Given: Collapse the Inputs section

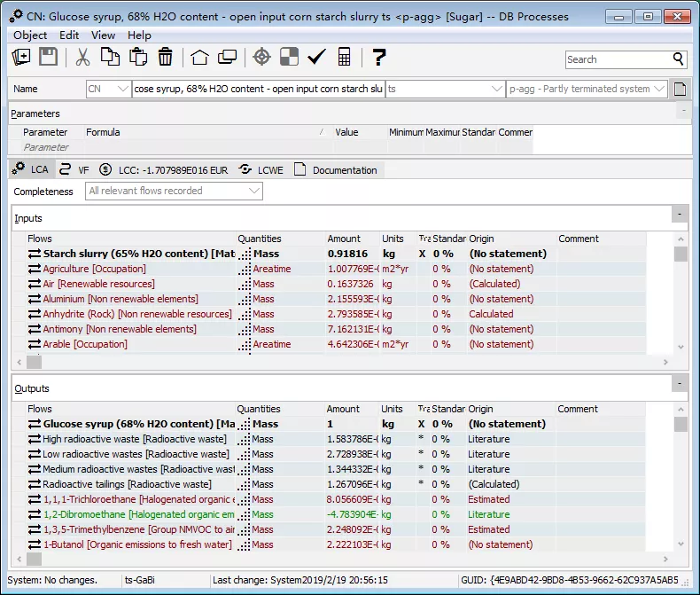Looking at the screenshot, I should [x=680, y=215].
